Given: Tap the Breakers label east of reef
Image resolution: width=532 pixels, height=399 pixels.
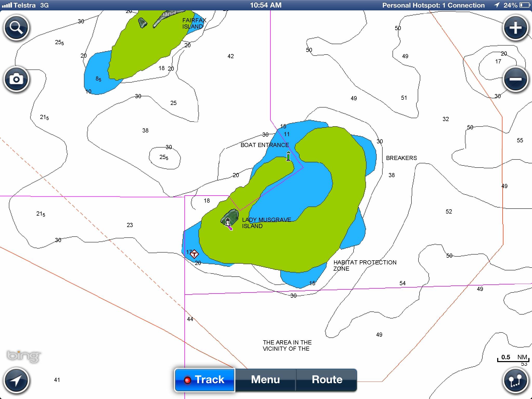Looking at the screenshot, I should tap(401, 158).
